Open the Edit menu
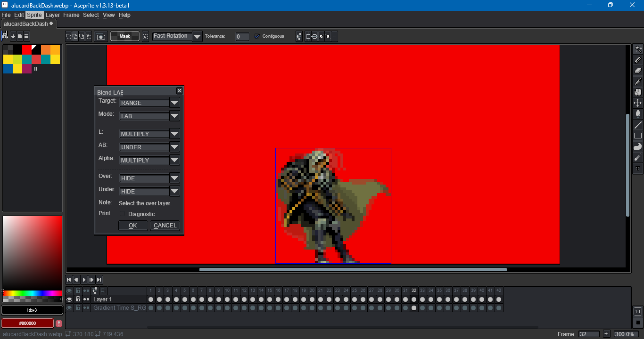 tap(19, 15)
